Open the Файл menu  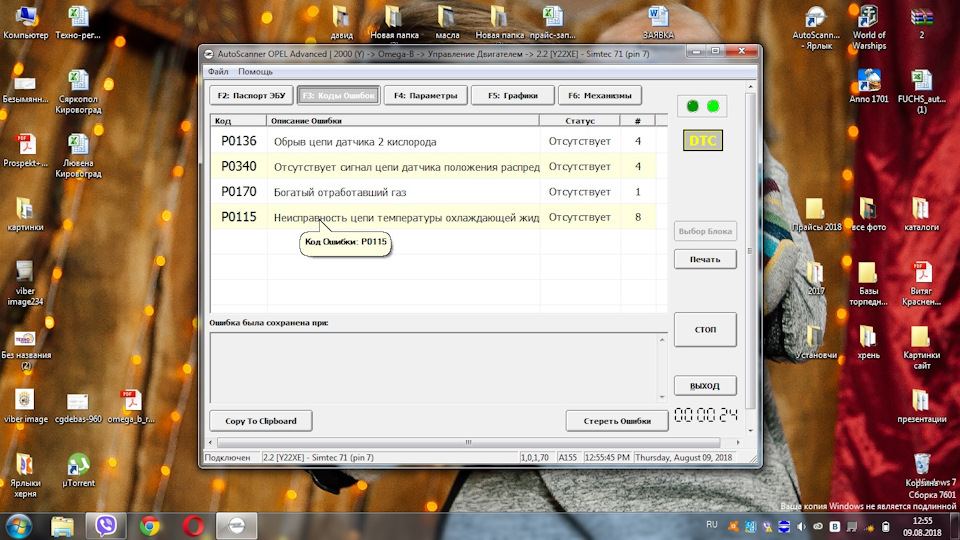[x=218, y=72]
